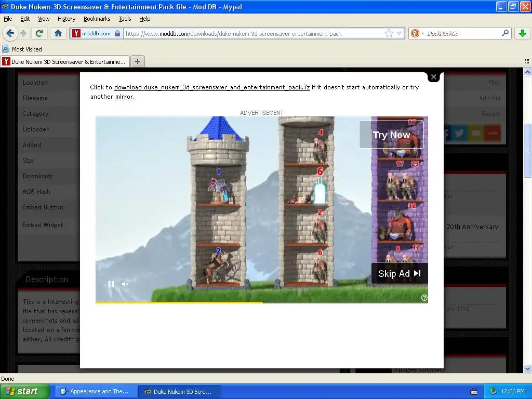Click the Add file link in sidebar
Image resolution: width=532 pixels, height=399 pixels.
(x=489, y=98)
